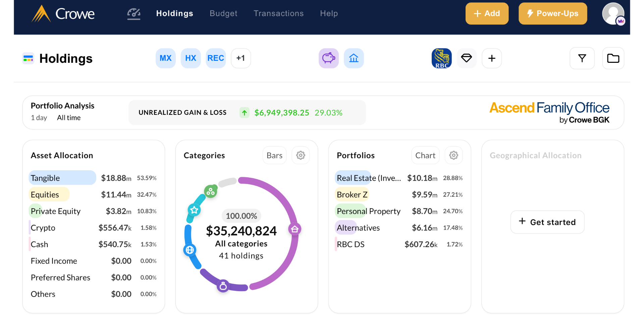Toggle the HX currency chip
The height and width of the screenshot is (319, 644).
[191, 58]
